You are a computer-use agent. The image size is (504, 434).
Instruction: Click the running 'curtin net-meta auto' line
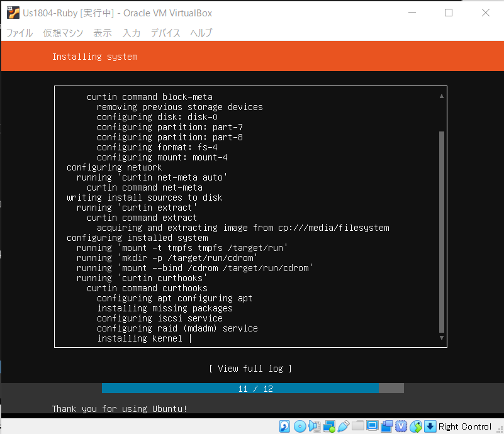point(152,177)
